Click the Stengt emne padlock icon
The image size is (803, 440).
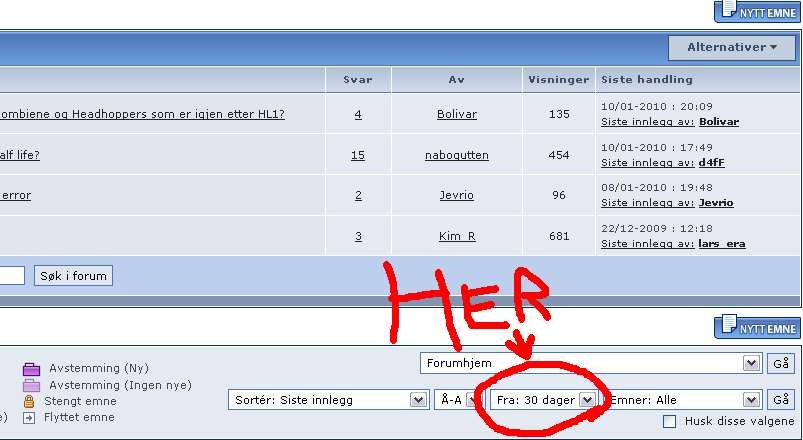click(29, 401)
